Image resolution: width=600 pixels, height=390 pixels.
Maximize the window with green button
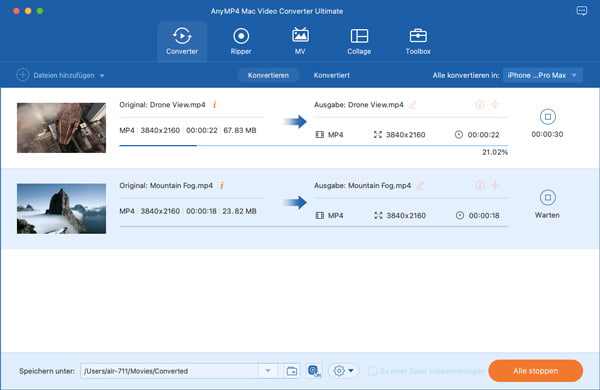point(40,11)
